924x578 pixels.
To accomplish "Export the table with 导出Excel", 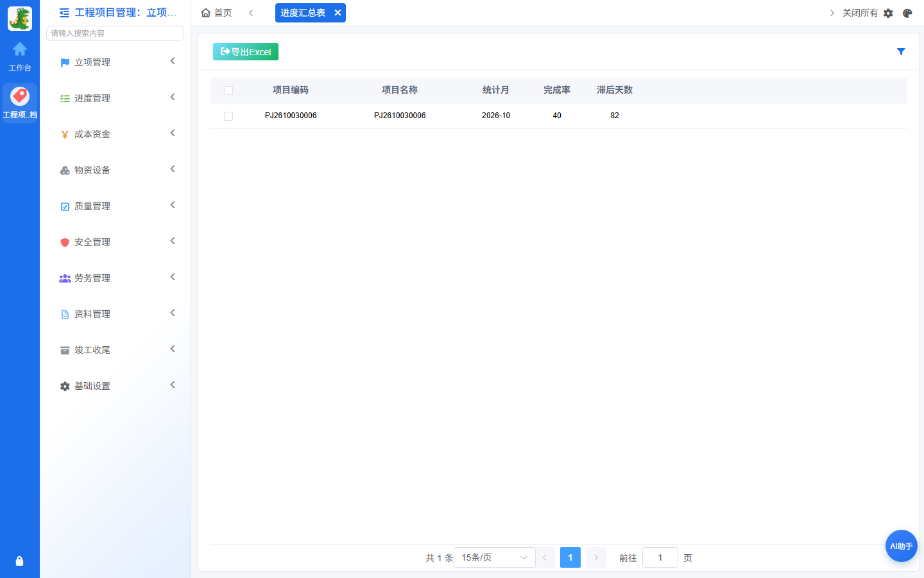I will [246, 51].
